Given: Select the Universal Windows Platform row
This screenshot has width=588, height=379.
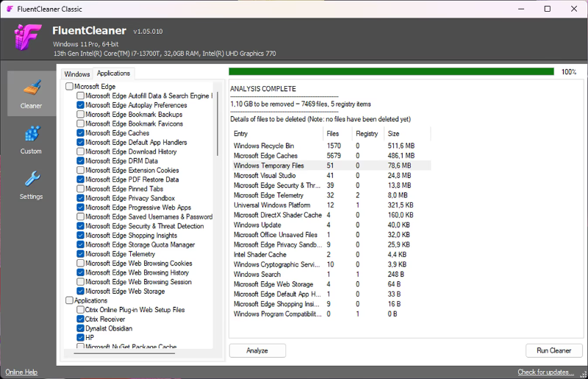Looking at the screenshot, I should tap(331, 205).
